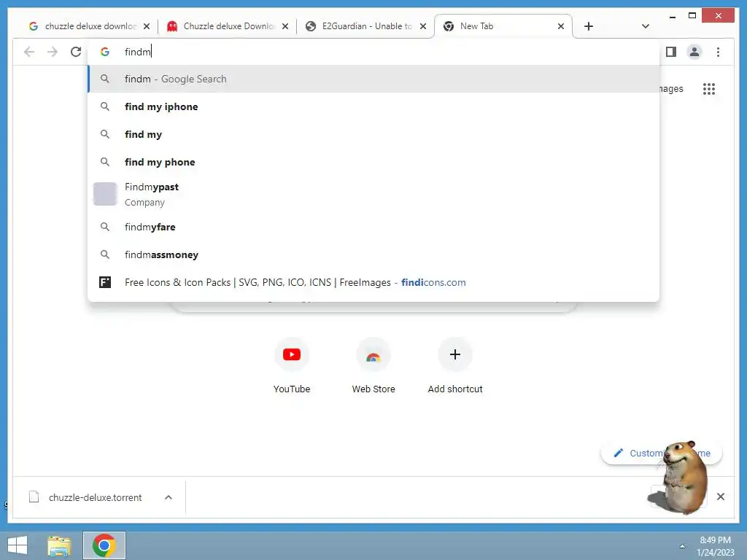Open the findicons.com suggestion
The width and height of the screenshot is (747, 560).
[x=374, y=282]
